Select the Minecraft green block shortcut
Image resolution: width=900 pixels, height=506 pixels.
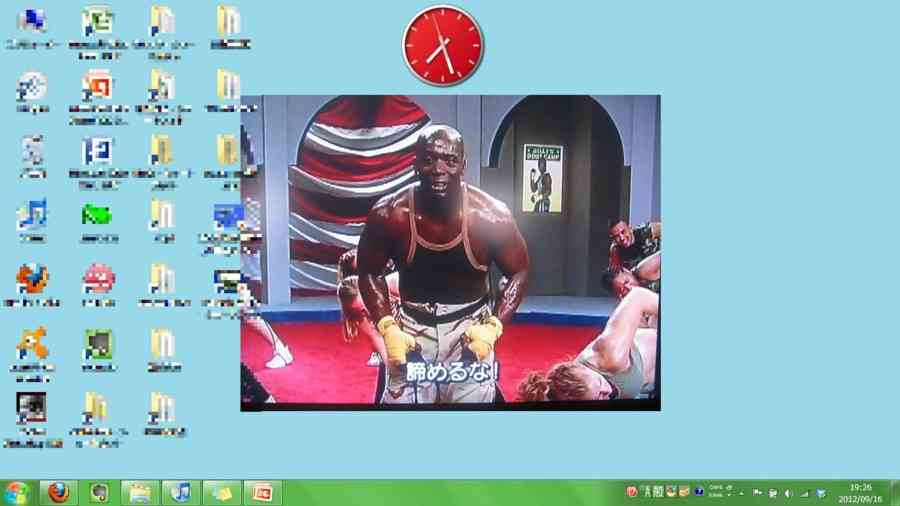97,345
